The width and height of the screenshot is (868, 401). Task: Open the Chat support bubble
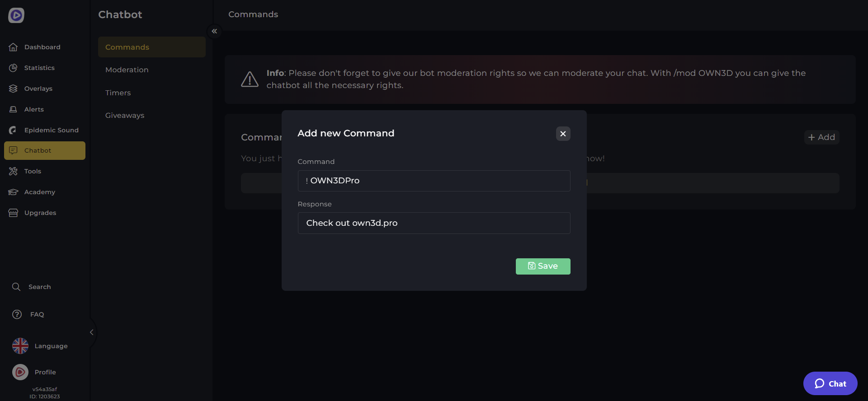tap(830, 383)
